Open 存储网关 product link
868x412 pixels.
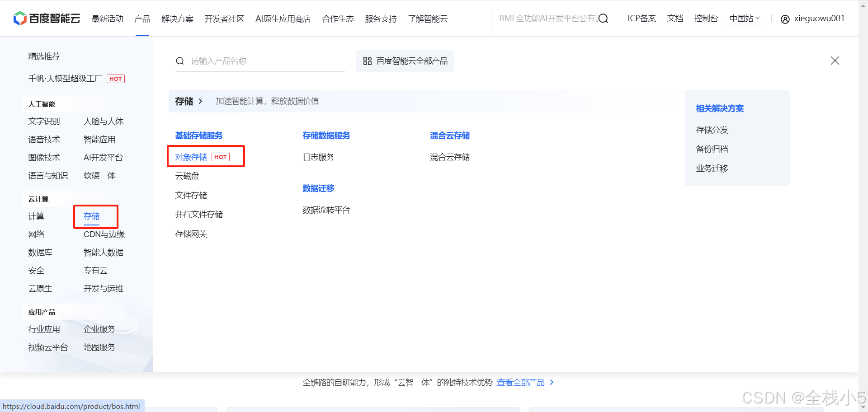[x=191, y=234]
